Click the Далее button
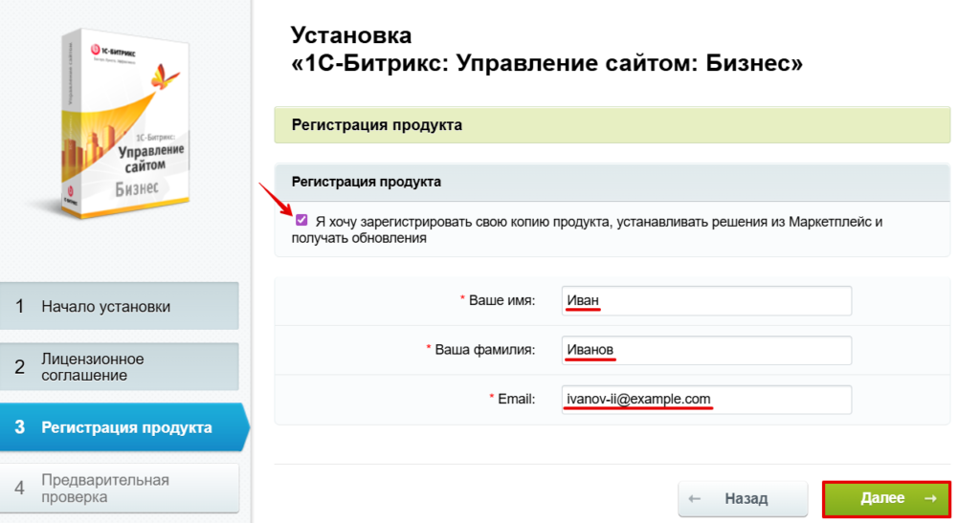This screenshot has height=523, width=980. (887, 498)
